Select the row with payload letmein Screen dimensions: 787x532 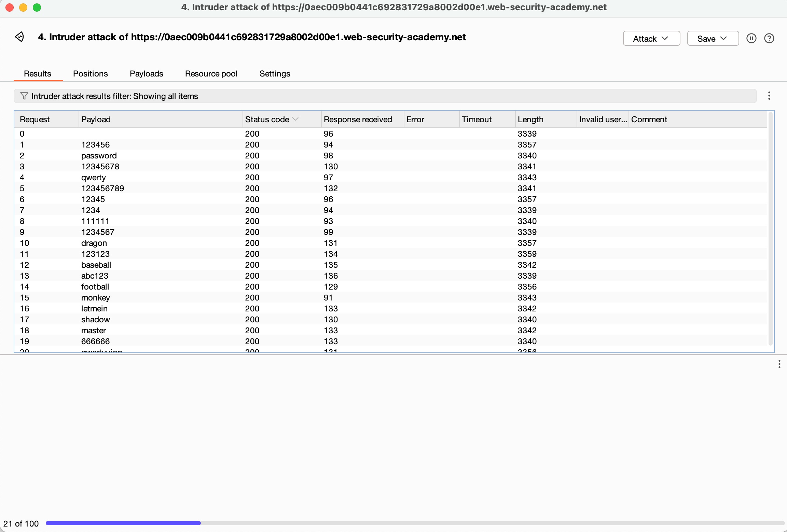[391, 309]
